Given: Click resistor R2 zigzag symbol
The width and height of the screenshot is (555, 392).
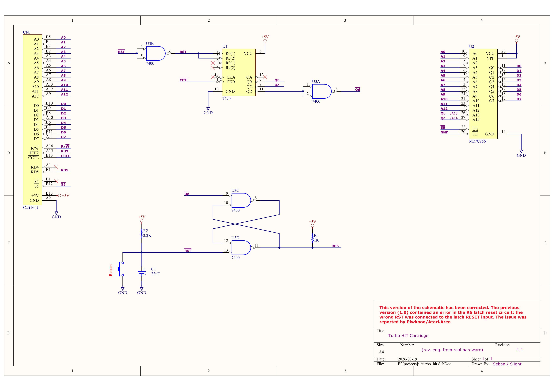Looking at the screenshot, I should (142, 233).
